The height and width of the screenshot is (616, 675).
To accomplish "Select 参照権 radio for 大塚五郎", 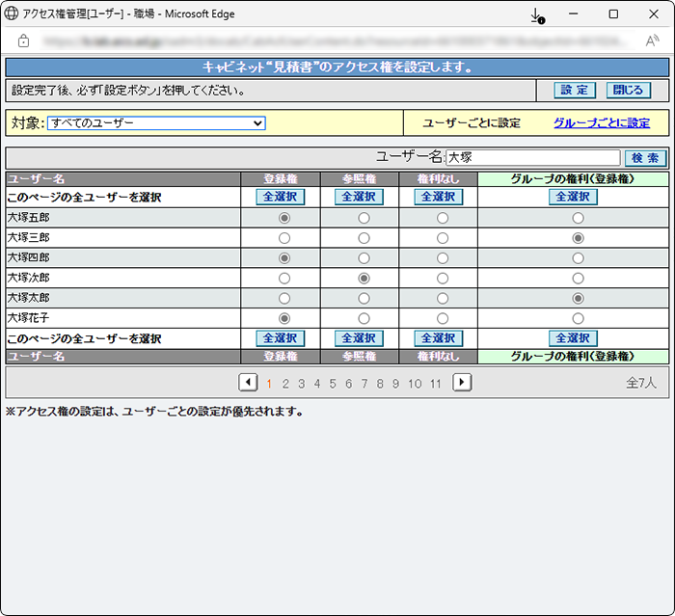I will [x=364, y=218].
